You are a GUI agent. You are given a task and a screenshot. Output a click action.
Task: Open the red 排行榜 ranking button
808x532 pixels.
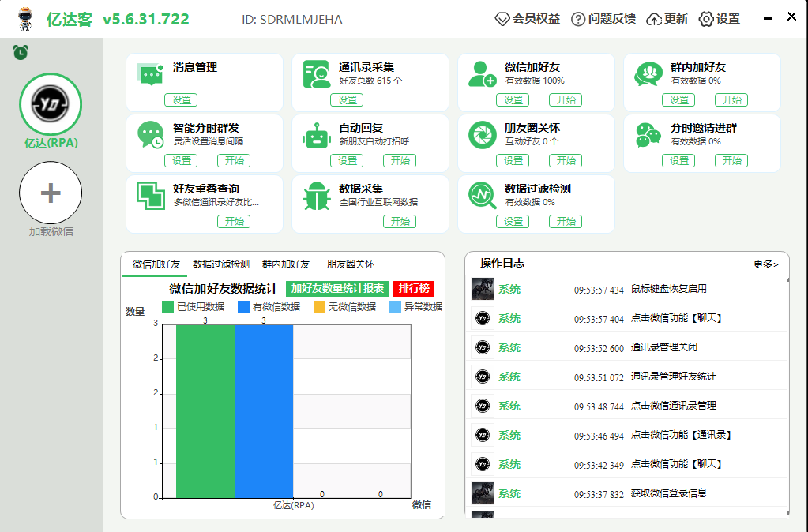coord(414,288)
